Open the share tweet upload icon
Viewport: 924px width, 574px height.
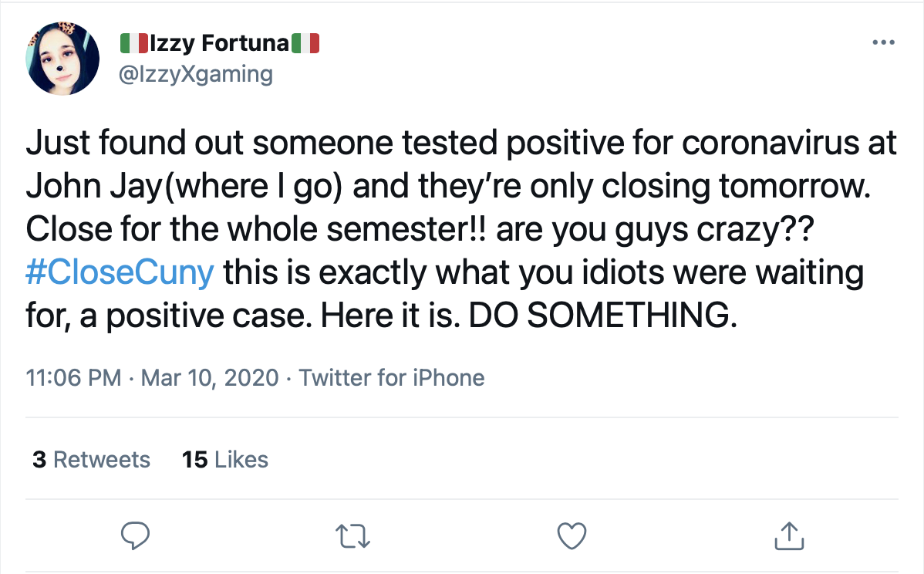coord(788,535)
